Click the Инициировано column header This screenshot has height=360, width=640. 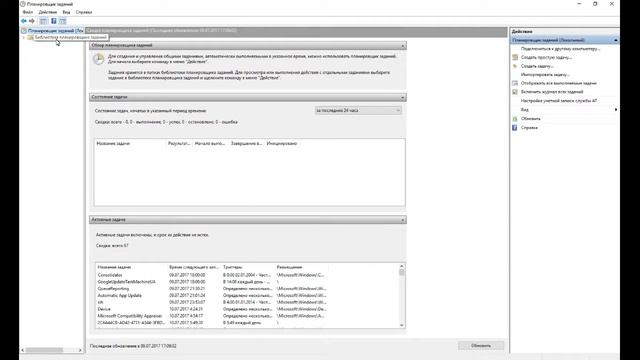tap(282, 144)
